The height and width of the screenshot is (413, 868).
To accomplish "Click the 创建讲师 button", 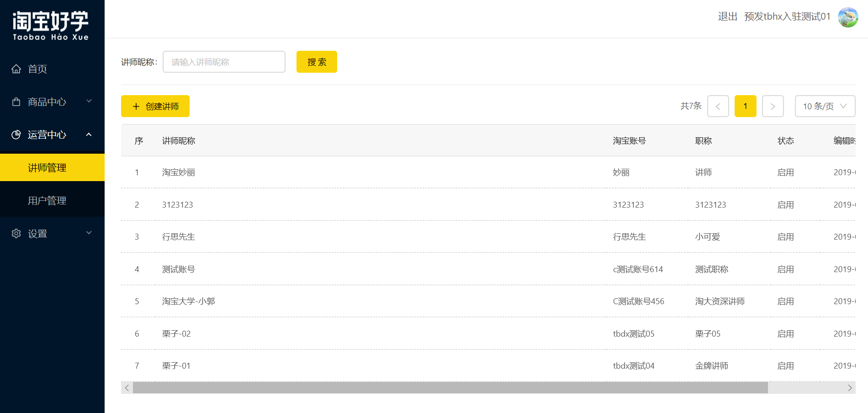I will pyautogui.click(x=155, y=106).
